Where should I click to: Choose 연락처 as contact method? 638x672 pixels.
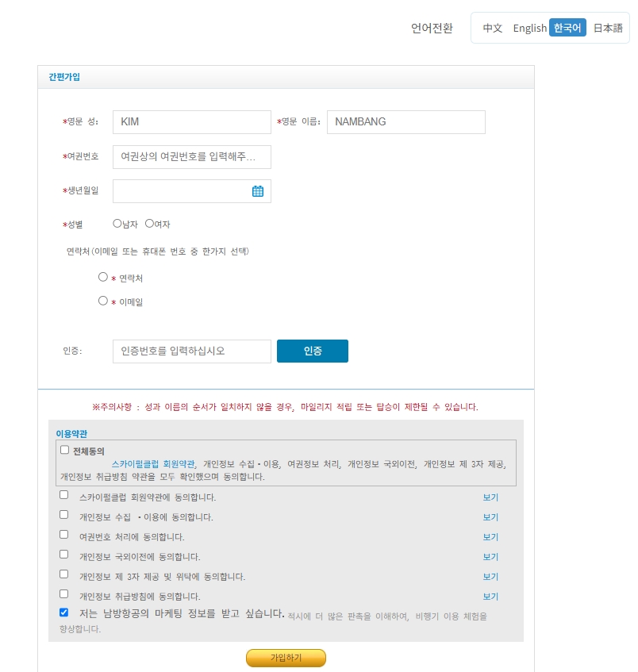102,277
